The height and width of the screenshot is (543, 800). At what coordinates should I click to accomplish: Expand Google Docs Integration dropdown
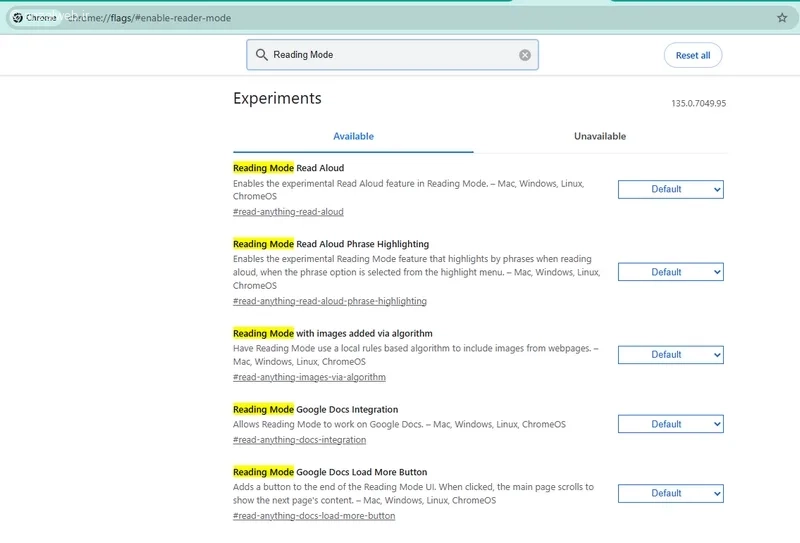point(670,424)
